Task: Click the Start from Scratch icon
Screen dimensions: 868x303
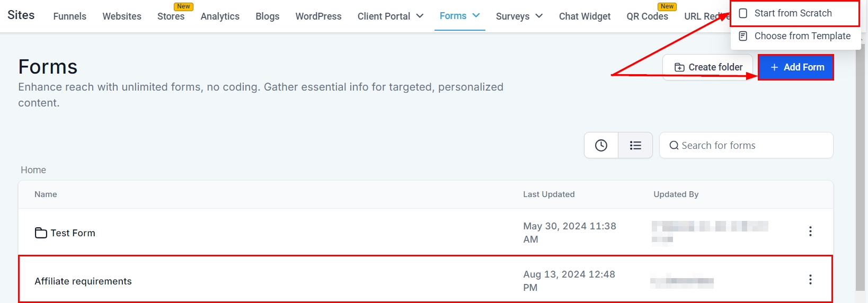Action: [743, 13]
